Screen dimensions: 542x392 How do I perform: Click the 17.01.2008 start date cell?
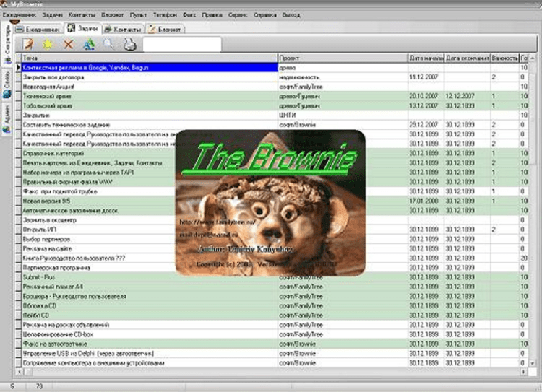426,201
